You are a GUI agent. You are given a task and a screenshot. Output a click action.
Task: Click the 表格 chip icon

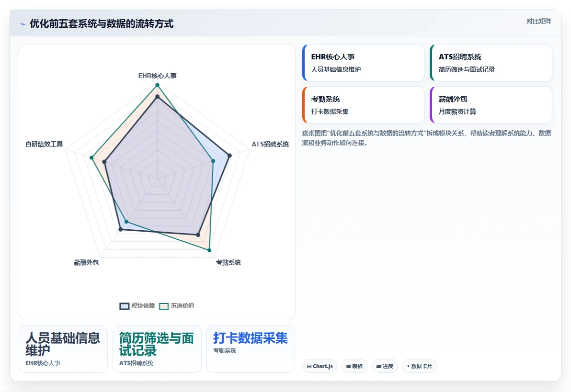[x=349, y=367]
